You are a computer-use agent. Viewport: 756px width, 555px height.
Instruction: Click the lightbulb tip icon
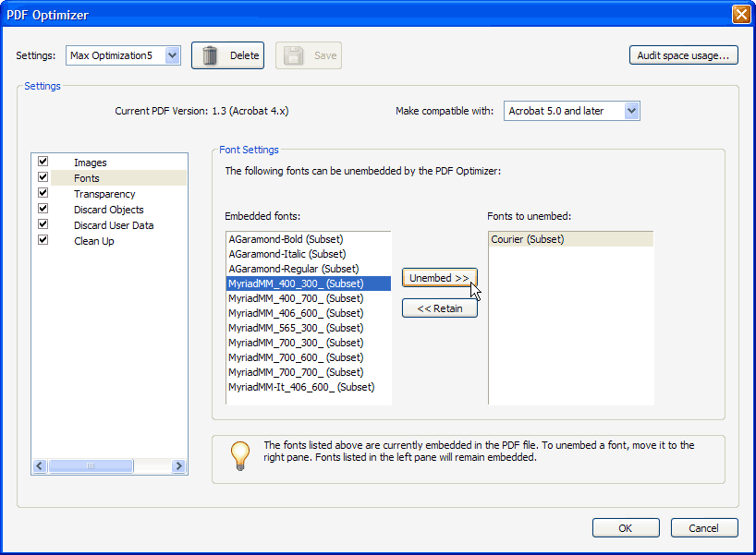[240, 454]
